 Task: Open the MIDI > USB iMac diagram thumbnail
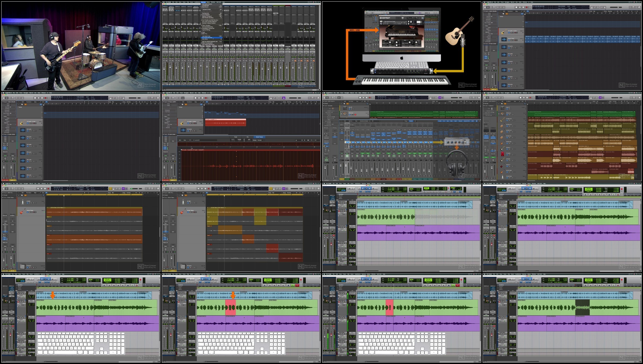click(x=402, y=46)
